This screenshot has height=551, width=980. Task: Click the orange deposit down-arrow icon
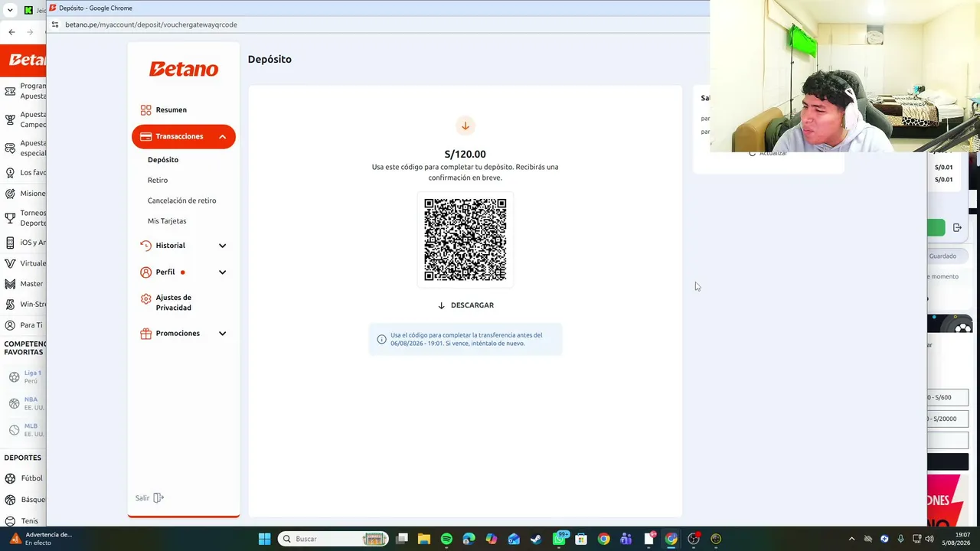point(465,126)
